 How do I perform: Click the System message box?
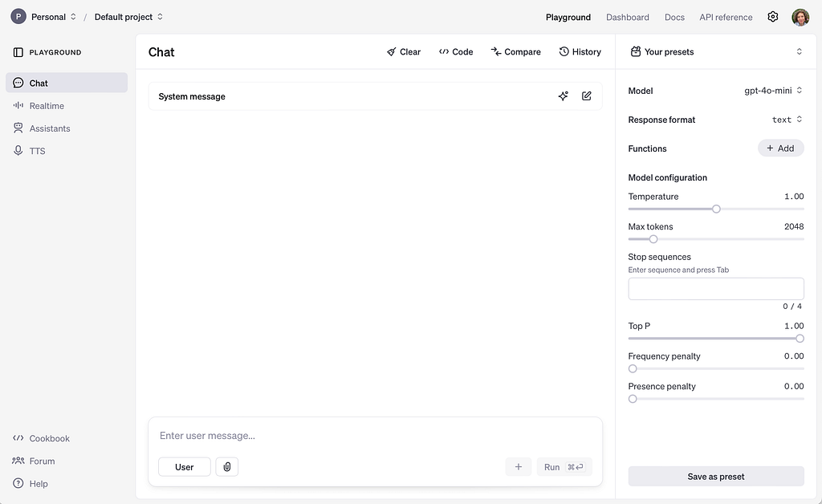coord(376,96)
